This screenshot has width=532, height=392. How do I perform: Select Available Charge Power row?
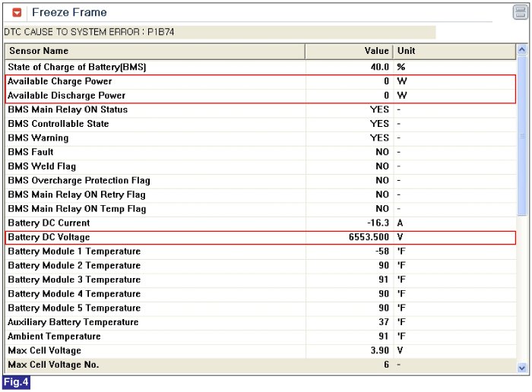261,81
